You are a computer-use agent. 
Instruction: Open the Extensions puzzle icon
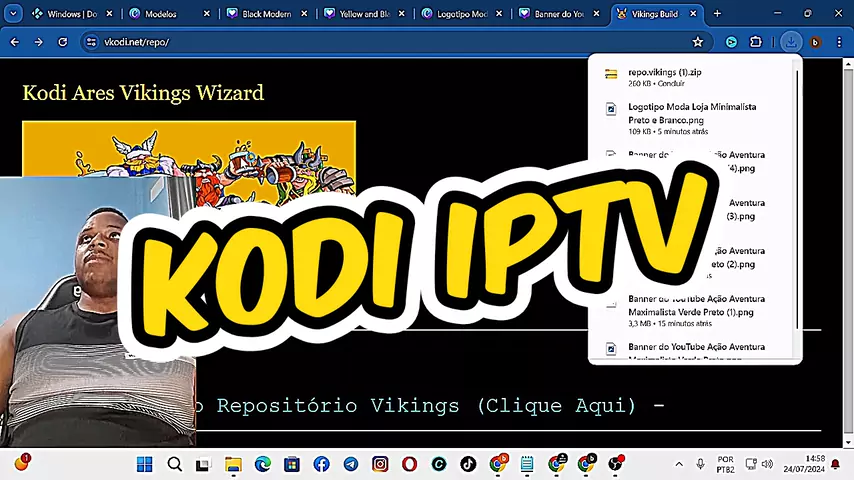pyautogui.click(x=756, y=42)
